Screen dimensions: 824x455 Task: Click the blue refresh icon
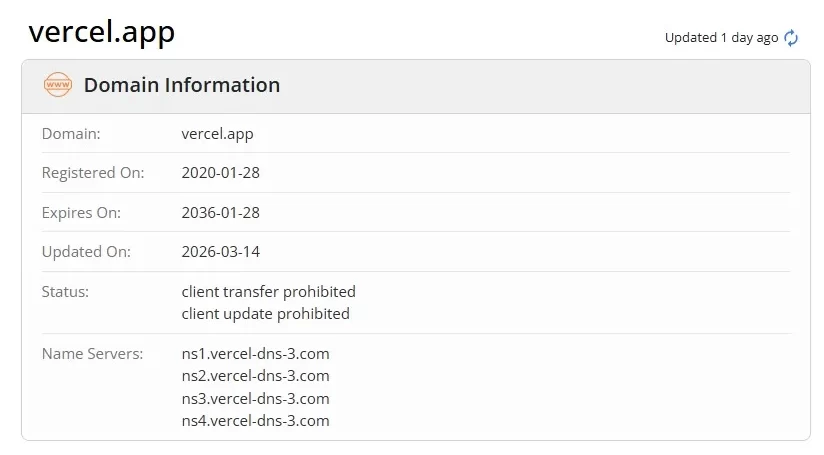(x=790, y=38)
